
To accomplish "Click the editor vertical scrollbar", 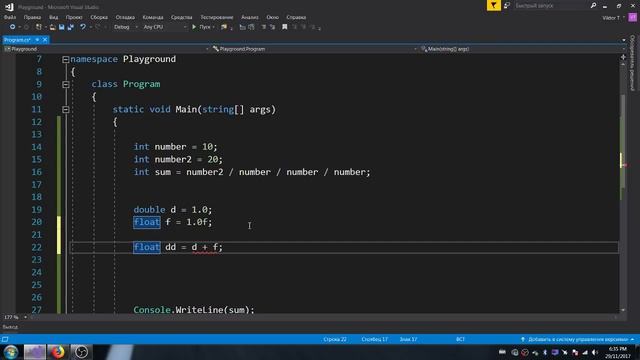I will pyautogui.click(x=623, y=186).
